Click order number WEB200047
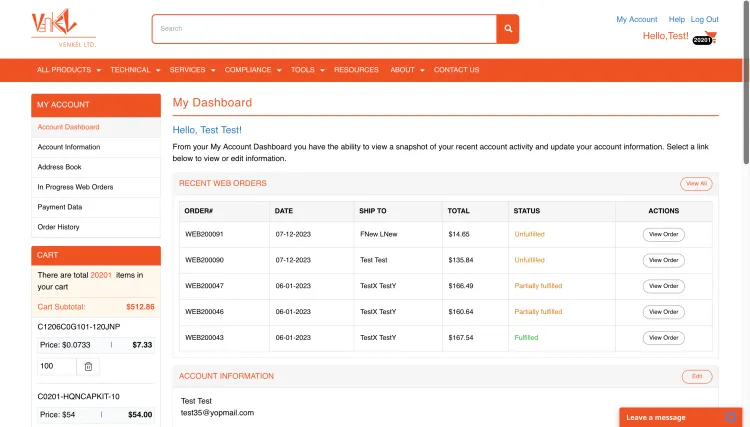Viewport: 750px width, 427px height. pos(204,286)
